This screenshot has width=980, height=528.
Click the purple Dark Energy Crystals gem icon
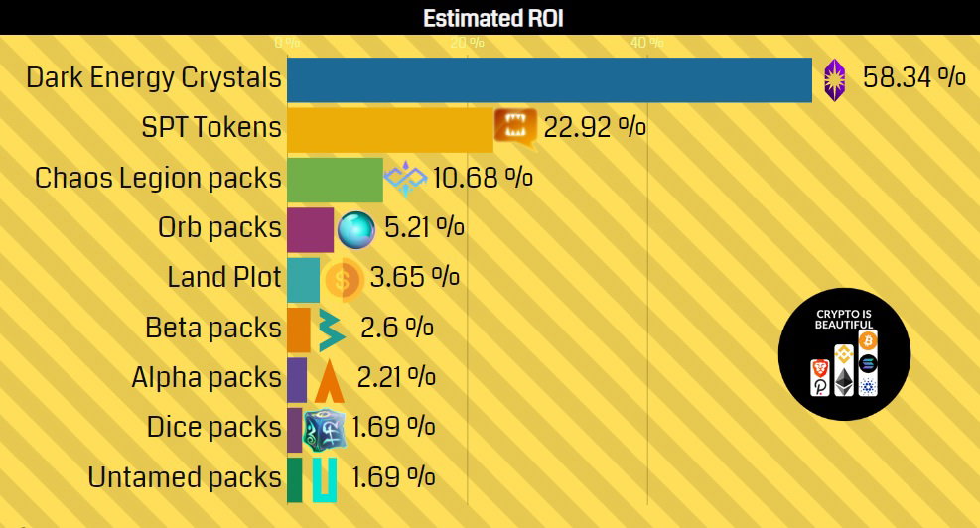pos(834,80)
